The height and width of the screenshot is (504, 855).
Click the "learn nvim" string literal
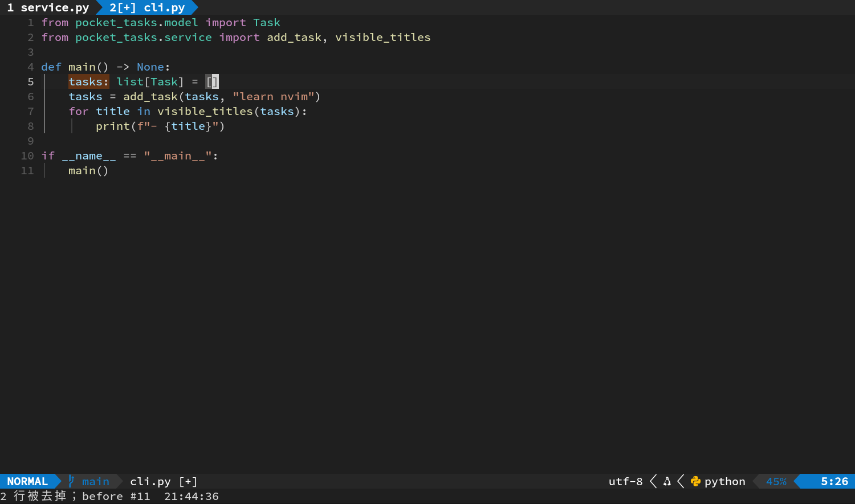274,96
